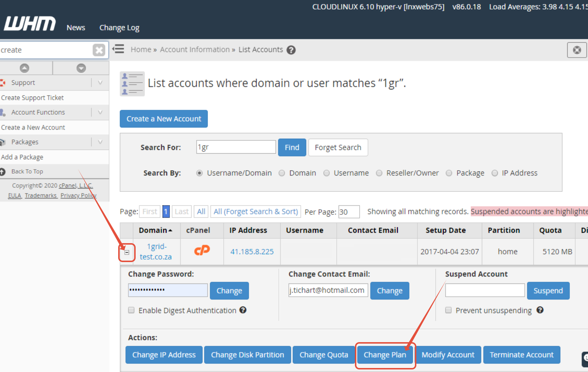The height and width of the screenshot is (372, 588).
Task: Click the sidebar search field
Action: click(x=46, y=50)
